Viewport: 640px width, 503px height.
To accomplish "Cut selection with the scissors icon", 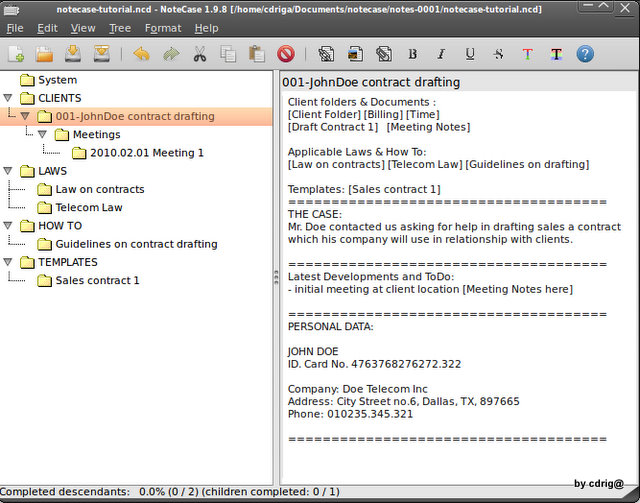I will [x=200, y=54].
